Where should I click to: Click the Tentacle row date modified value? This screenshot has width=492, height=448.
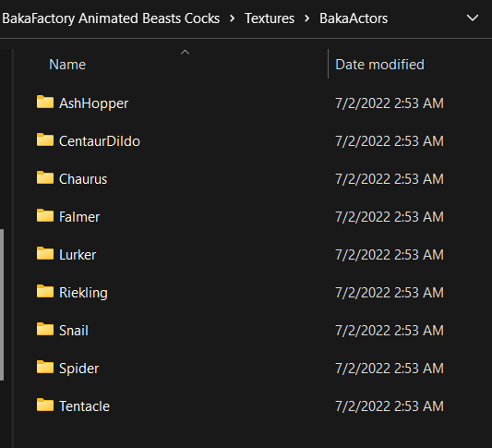[390, 406]
